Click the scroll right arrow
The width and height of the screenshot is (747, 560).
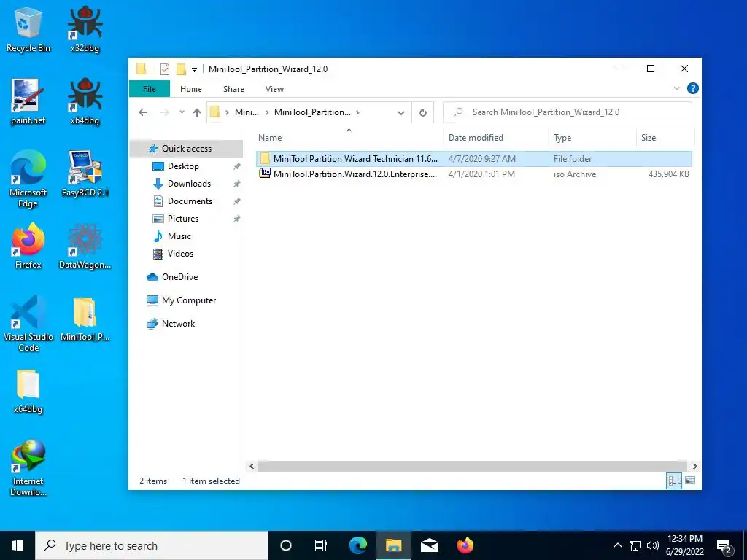tap(694, 466)
